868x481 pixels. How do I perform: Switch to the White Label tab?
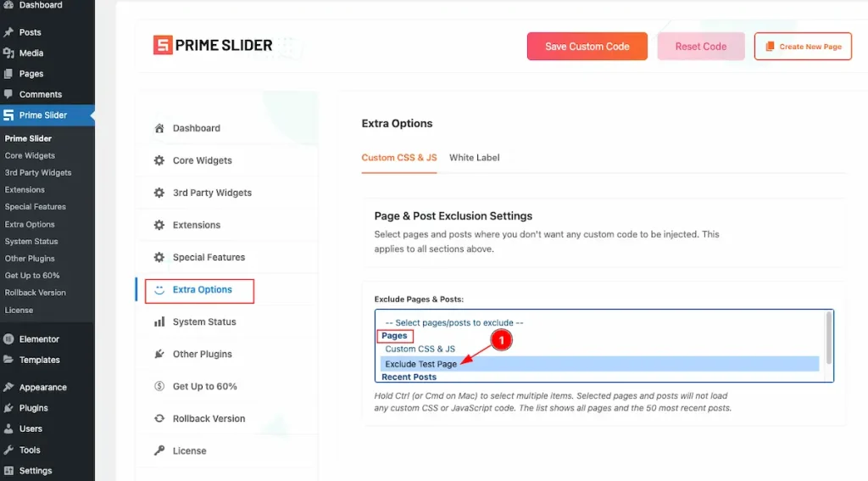pyautogui.click(x=474, y=158)
